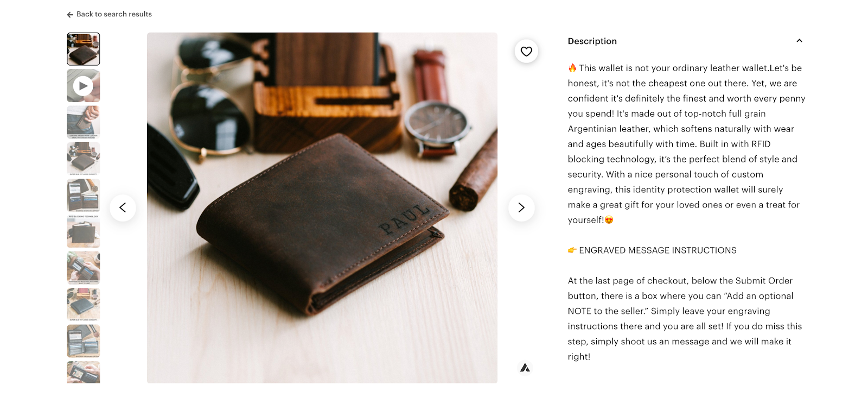Click the heart favorite icon

click(x=526, y=52)
